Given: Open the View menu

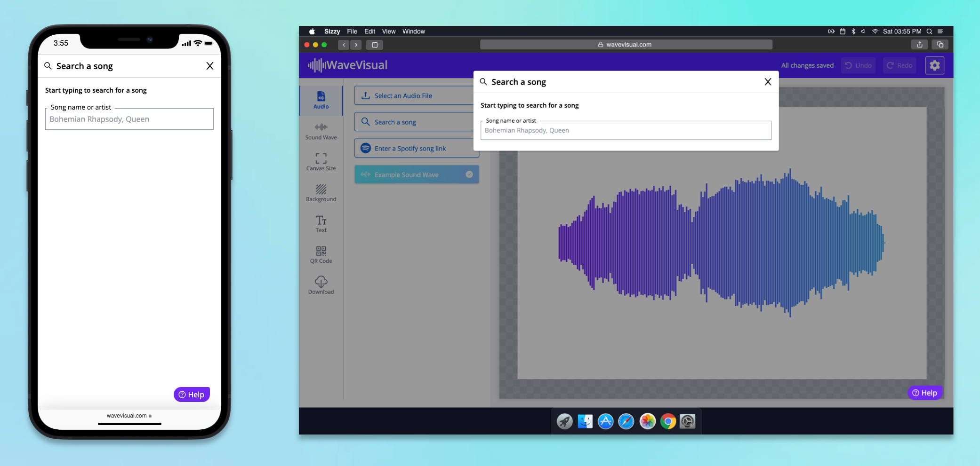Looking at the screenshot, I should click(388, 31).
